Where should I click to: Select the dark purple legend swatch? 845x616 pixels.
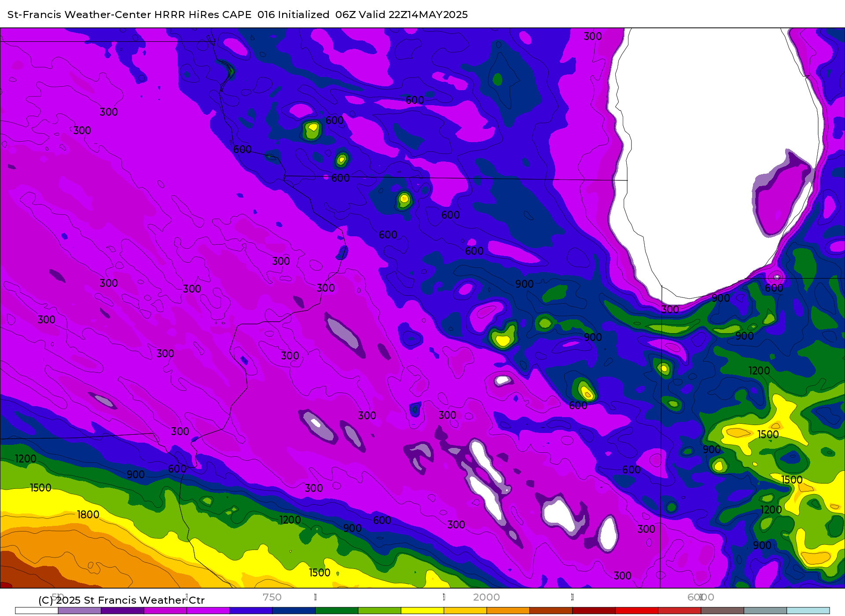click(x=122, y=611)
